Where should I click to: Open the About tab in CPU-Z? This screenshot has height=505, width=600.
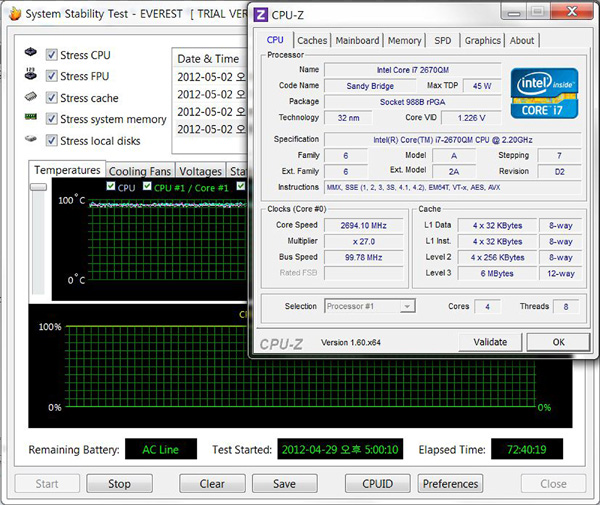click(522, 40)
